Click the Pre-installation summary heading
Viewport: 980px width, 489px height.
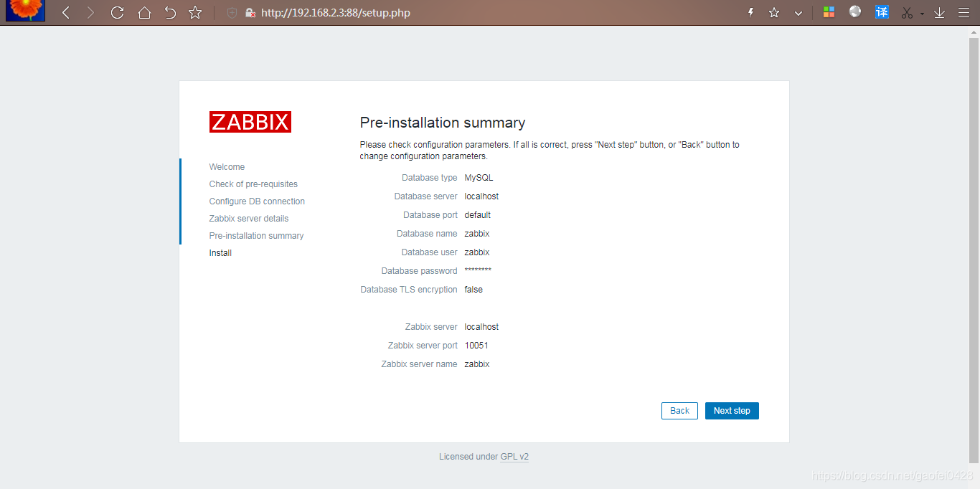(443, 123)
